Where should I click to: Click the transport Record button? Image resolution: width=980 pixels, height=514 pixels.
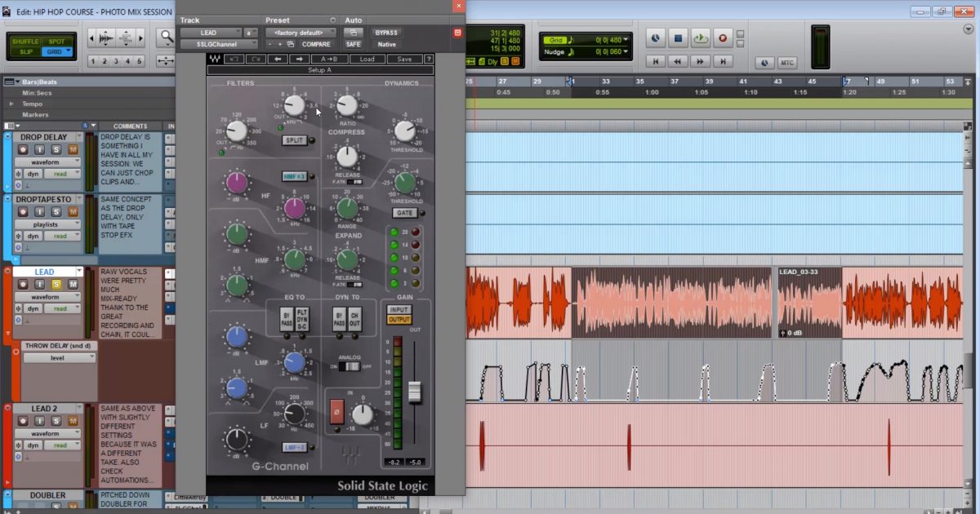coord(721,38)
